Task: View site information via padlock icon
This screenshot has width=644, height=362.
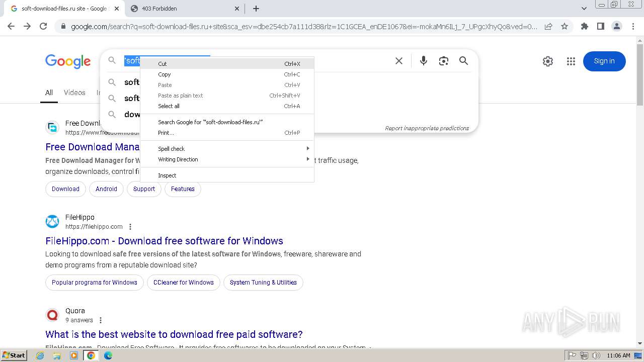Action: (x=63, y=27)
